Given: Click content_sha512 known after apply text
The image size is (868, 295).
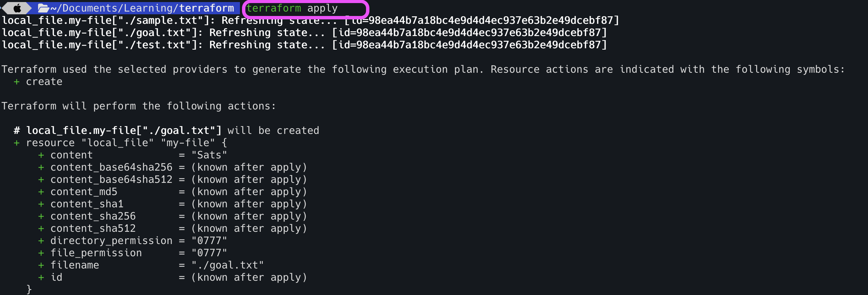Looking at the screenshot, I should (249, 228).
